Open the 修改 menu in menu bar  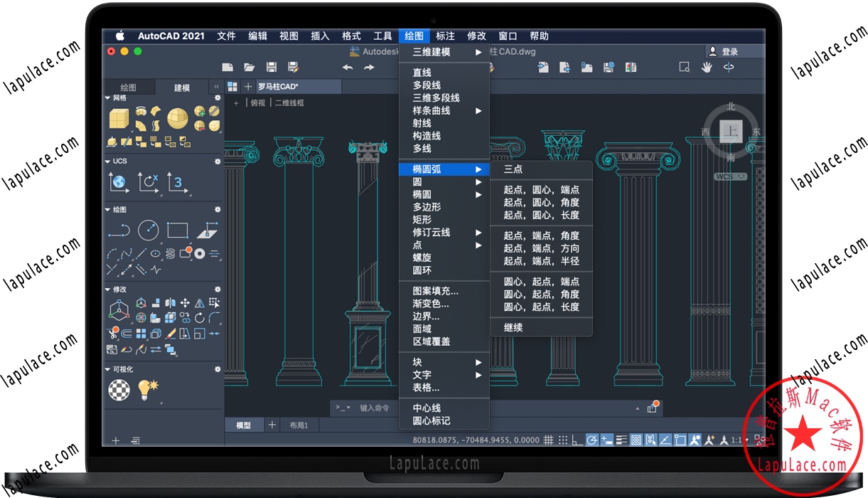pyautogui.click(x=476, y=36)
